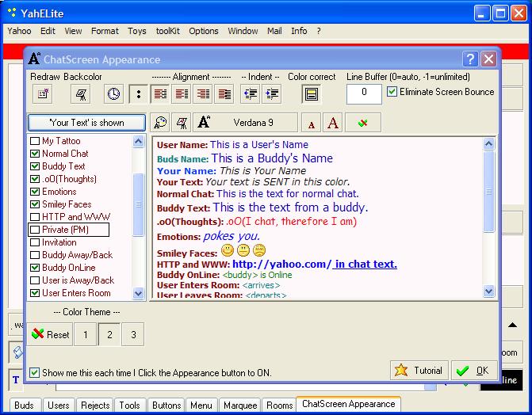Click the increase indent icon

pyautogui.click(x=272, y=93)
